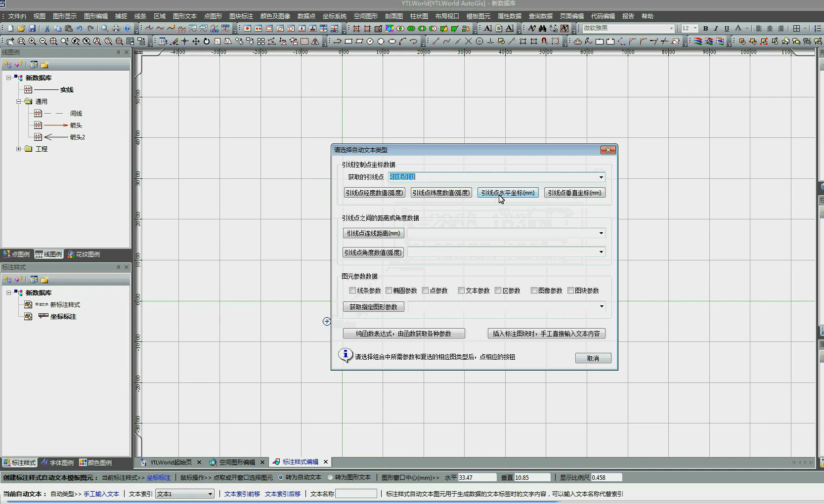Align text to the left
Screen dimensions: 824x504
pyautogui.click(x=759, y=29)
